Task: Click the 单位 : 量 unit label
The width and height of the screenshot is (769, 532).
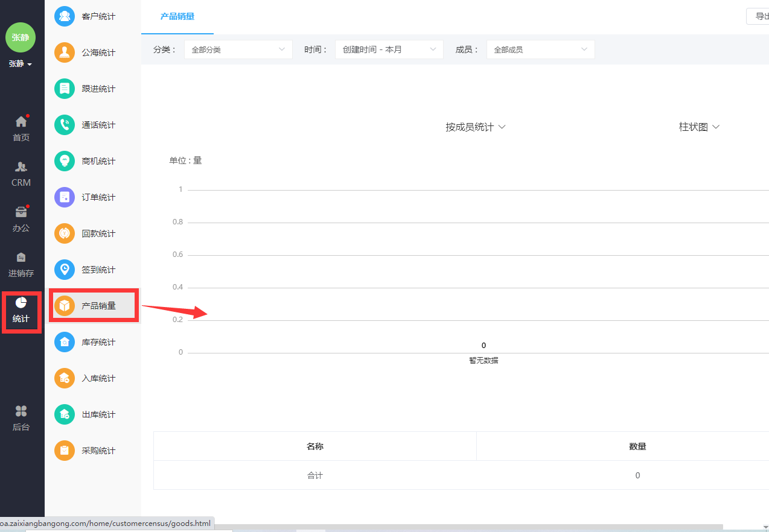Action: (185, 160)
